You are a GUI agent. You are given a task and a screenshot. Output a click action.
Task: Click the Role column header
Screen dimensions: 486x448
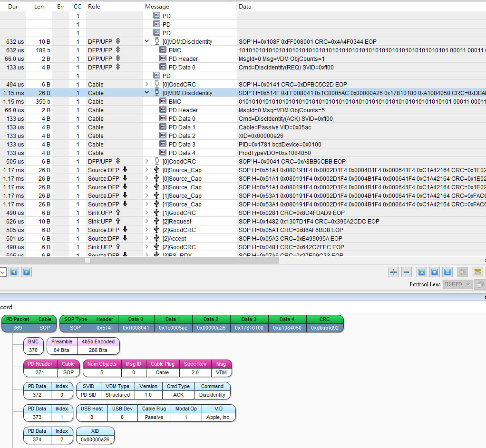tap(114, 7)
